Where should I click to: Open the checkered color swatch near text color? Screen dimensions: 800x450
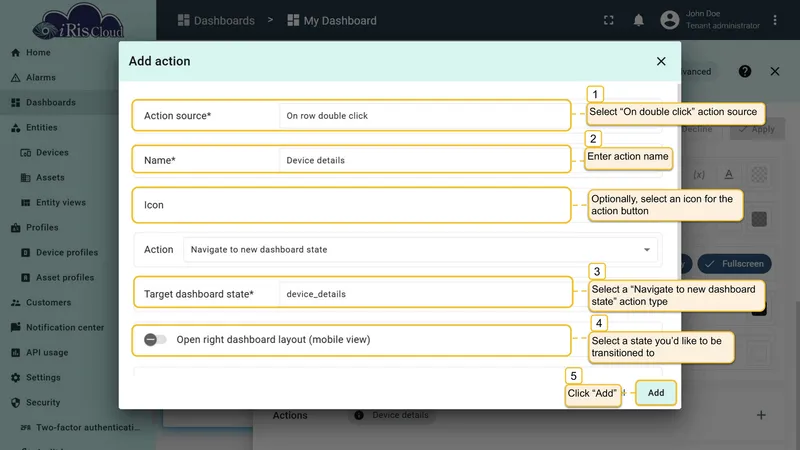click(759, 174)
